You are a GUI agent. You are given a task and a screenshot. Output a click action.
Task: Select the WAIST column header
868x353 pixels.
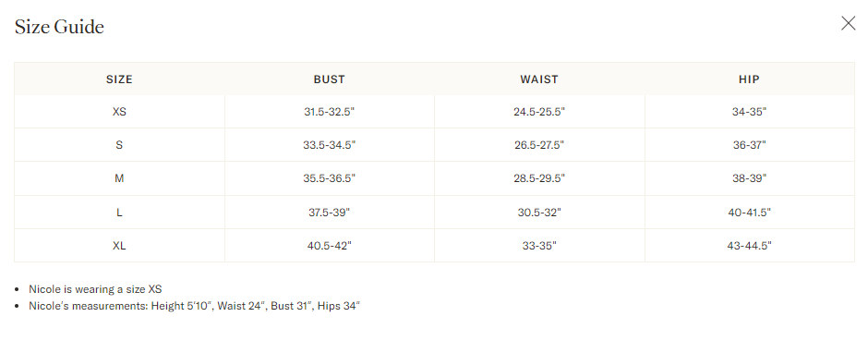pyautogui.click(x=539, y=79)
